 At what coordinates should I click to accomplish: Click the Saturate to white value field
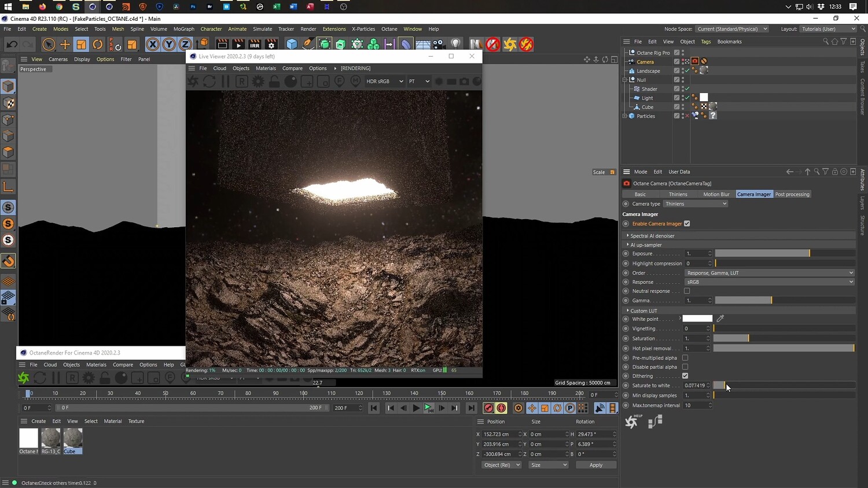[x=696, y=386]
